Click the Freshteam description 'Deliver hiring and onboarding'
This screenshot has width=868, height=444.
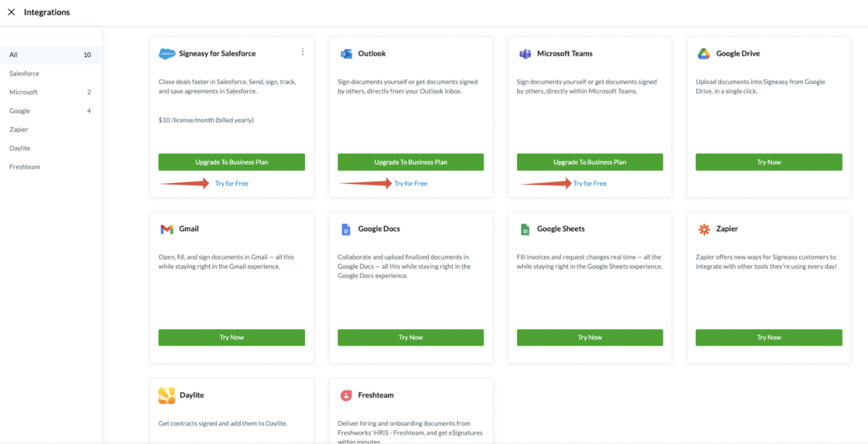click(x=410, y=433)
